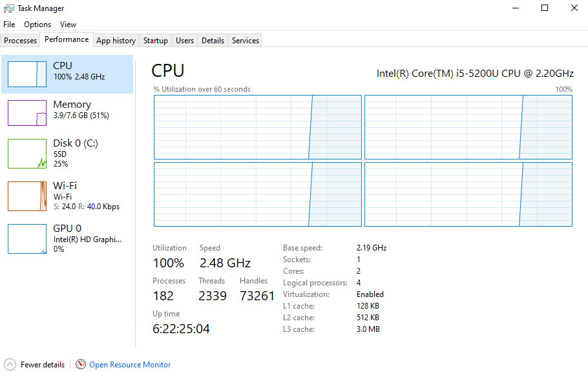This screenshot has height=379, width=588.
Task: Select the Memory mini graph thumbnail
Action: coord(27,113)
